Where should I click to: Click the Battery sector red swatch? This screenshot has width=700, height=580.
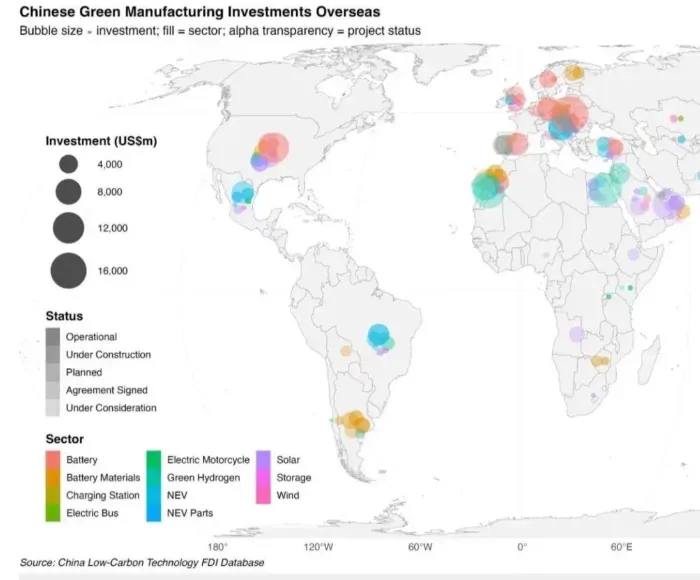click(53, 459)
